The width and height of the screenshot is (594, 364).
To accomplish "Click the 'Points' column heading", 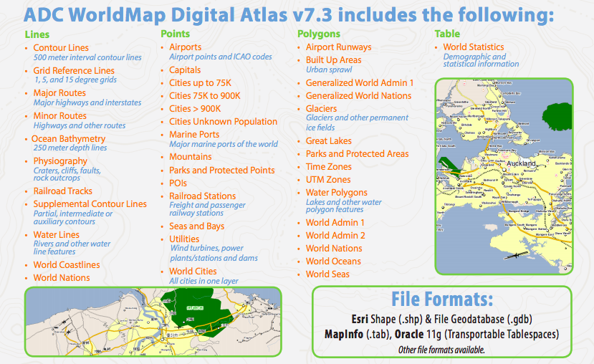I will (x=175, y=34).
